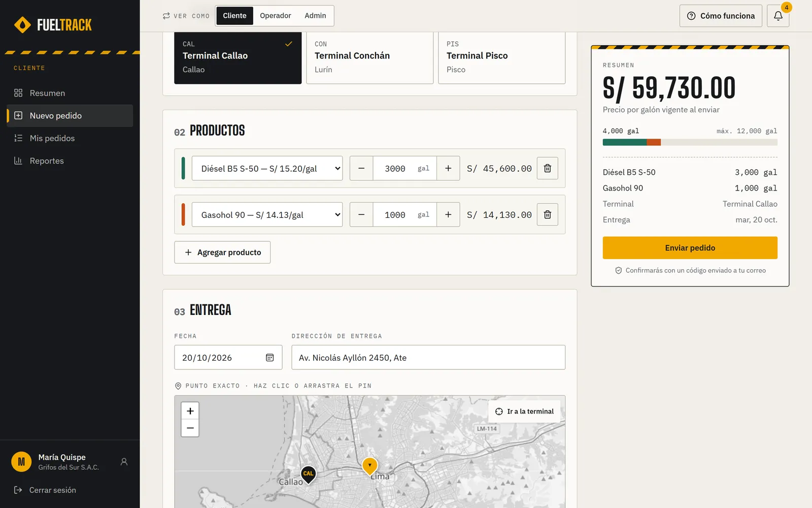Open the Gasohol 90 product dropdown
The image size is (812, 508).
pos(267,214)
